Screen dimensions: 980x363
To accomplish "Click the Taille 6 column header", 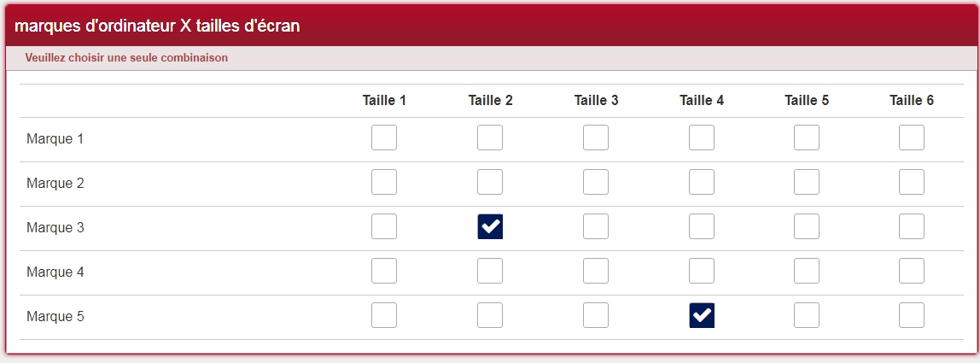I will pos(912,101).
